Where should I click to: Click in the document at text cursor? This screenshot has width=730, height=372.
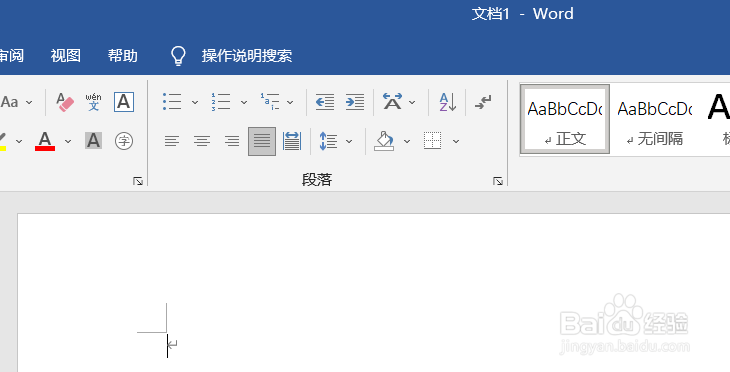point(168,345)
